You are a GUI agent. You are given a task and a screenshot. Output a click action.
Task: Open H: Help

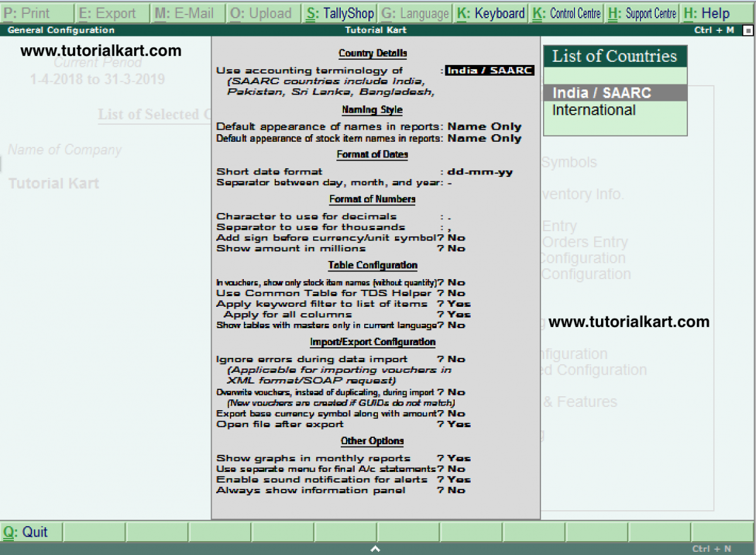[707, 13]
